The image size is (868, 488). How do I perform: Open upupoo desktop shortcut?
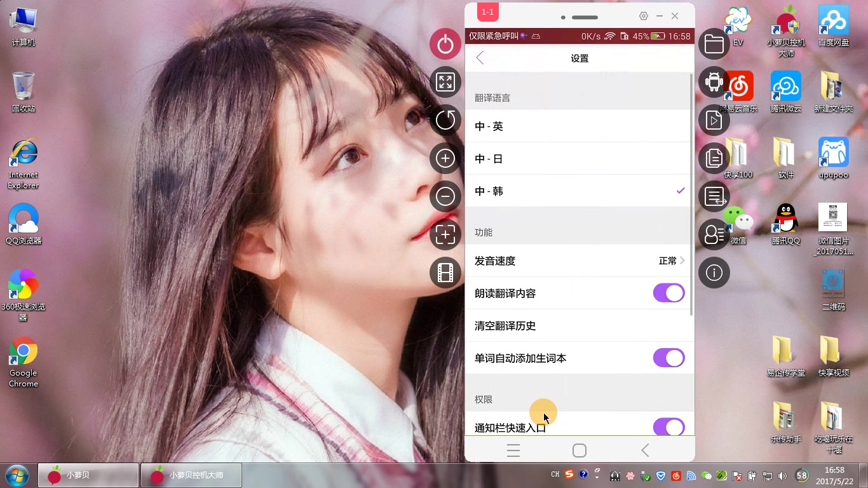(834, 158)
